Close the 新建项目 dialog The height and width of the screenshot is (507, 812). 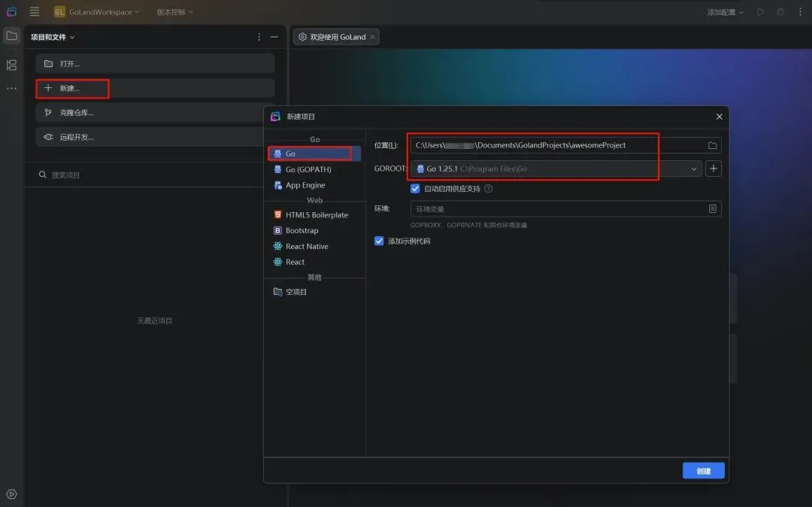coord(720,117)
